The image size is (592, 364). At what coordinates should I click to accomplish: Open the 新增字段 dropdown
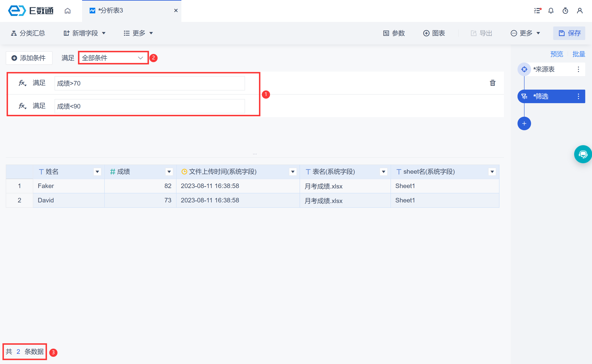click(85, 33)
